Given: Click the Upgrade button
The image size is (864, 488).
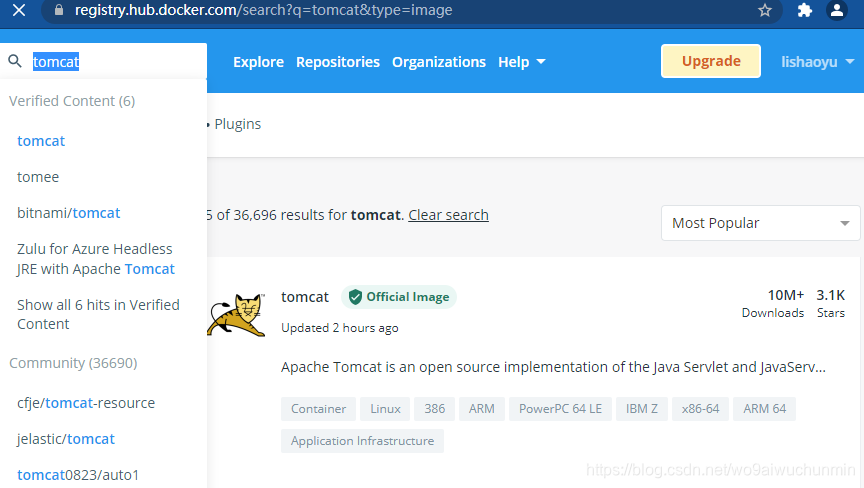Looking at the screenshot, I should coord(711,61).
